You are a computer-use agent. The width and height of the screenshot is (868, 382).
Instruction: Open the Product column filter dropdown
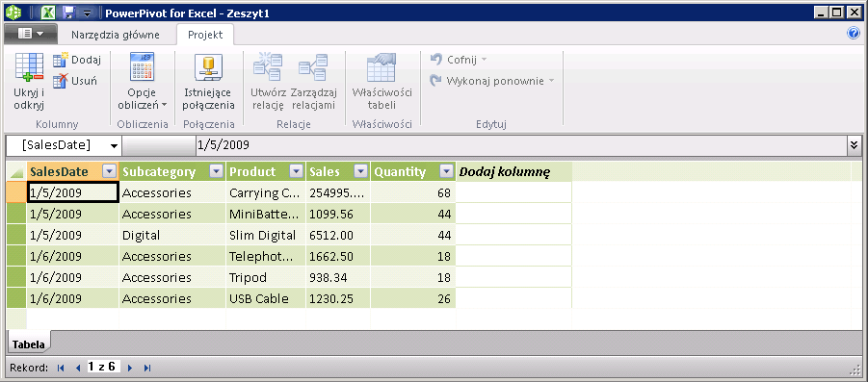(296, 171)
